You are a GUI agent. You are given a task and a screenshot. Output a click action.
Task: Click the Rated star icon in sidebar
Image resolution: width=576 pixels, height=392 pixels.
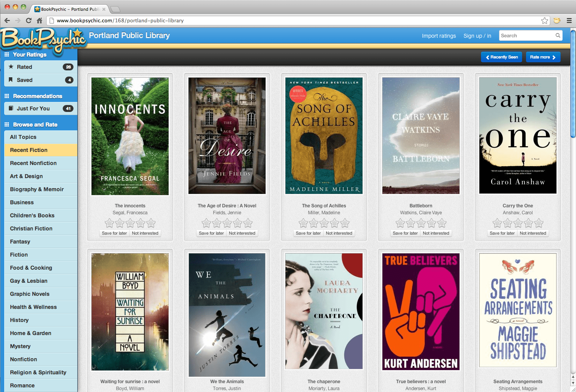[x=11, y=67]
